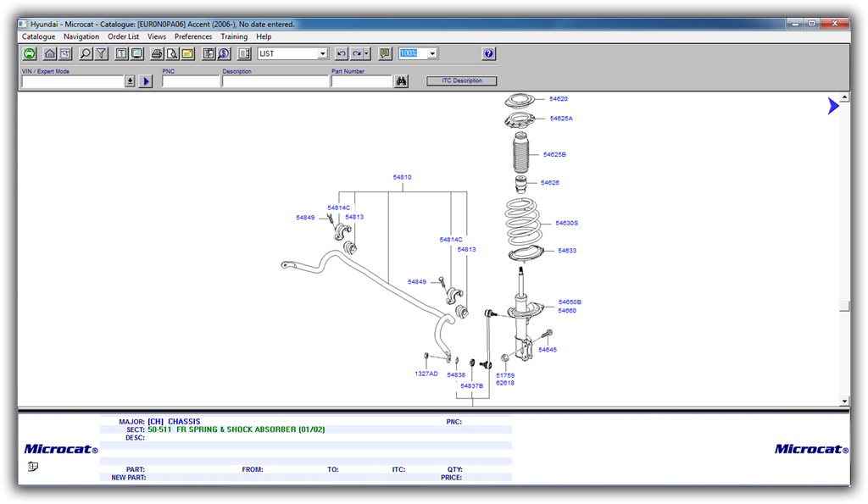
Task: Select stabilizer bar callout 54810
Action: pyautogui.click(x=403, y=178)
